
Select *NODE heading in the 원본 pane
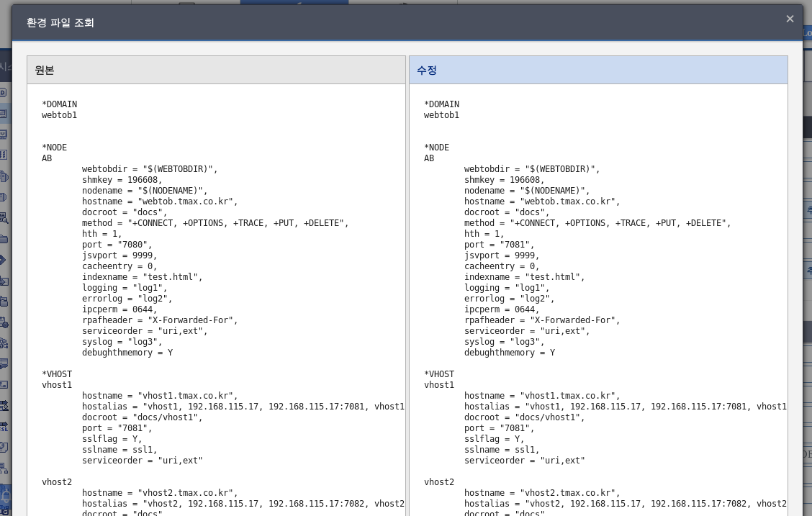55,148
